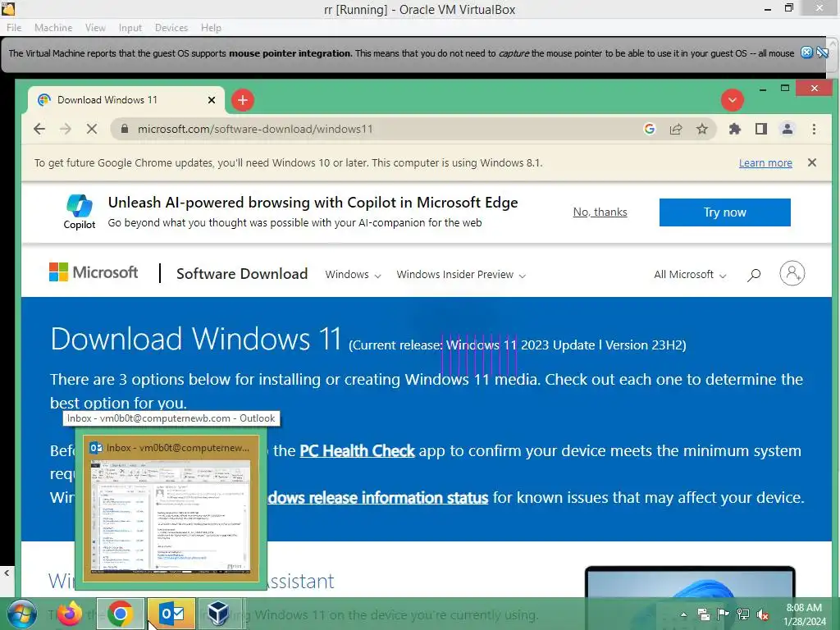
Task: Click the VirtualBox taskbar icon
Action: point(218,614)
